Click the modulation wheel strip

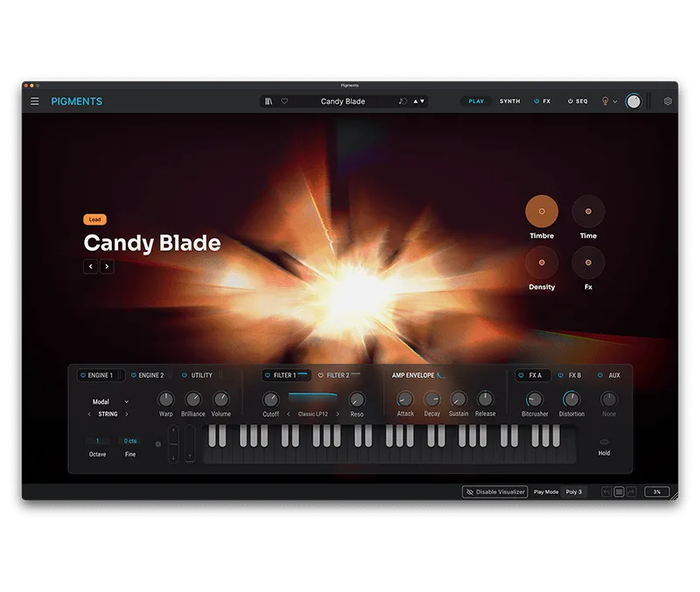point(190,444)
